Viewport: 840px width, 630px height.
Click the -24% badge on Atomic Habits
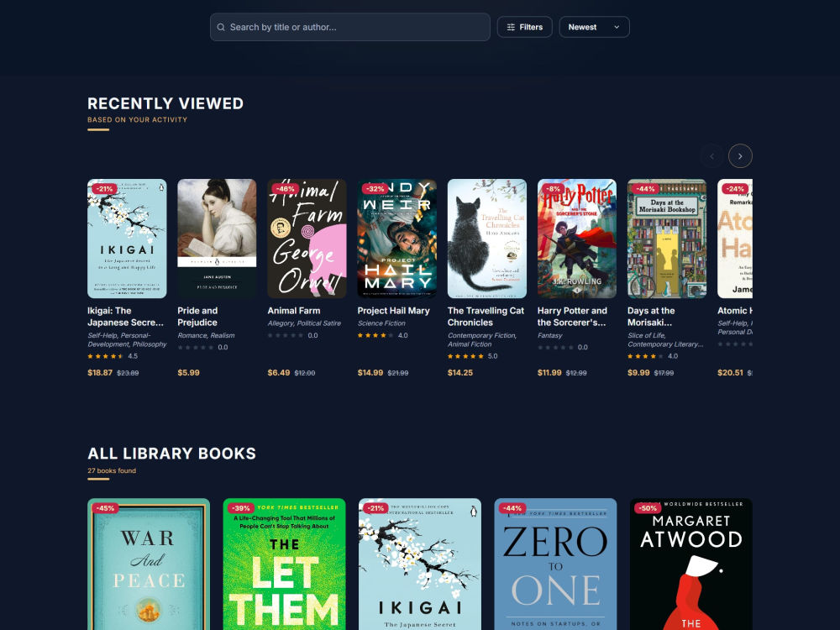coord(735,188)
